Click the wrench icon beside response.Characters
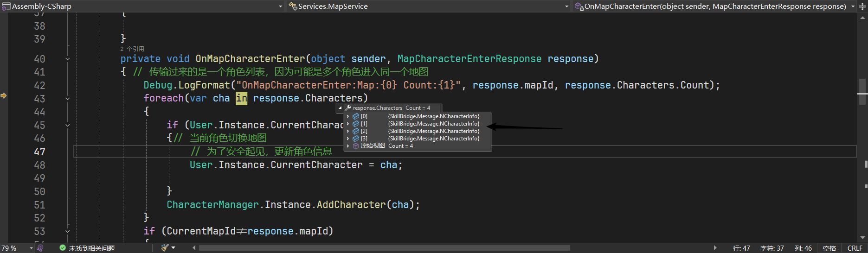 tap(348, 108)
